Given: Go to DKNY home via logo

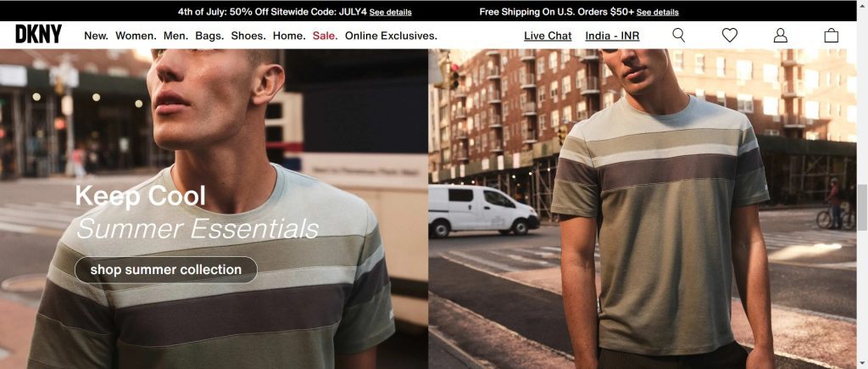Looking at the screenshot, I should (x=38, y=34).
